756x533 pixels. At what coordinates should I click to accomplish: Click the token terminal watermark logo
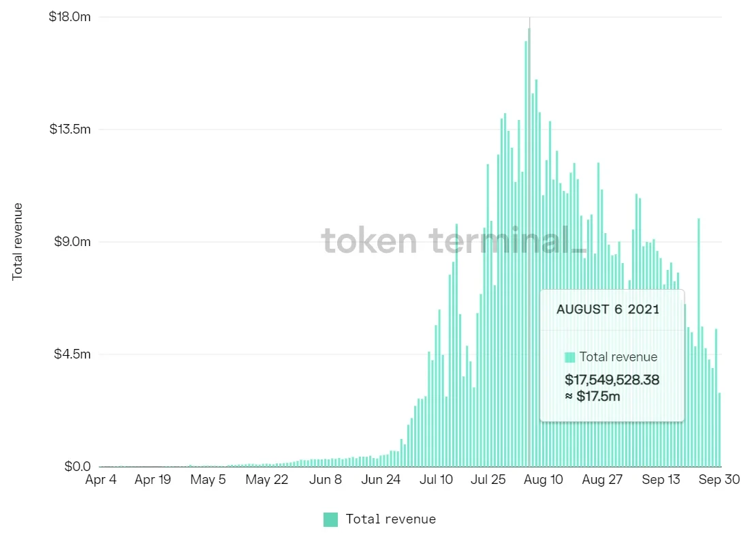tap(453, 241)
